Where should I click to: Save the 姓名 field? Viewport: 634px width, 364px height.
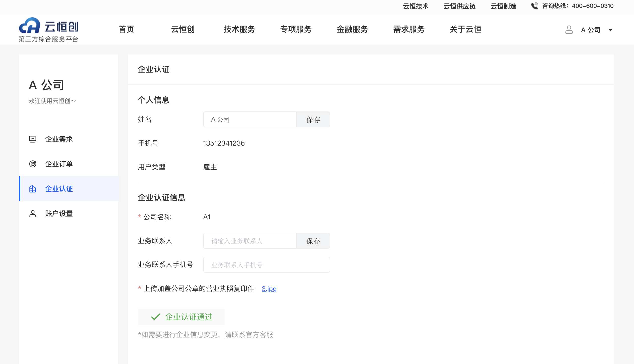click(313, 120)
